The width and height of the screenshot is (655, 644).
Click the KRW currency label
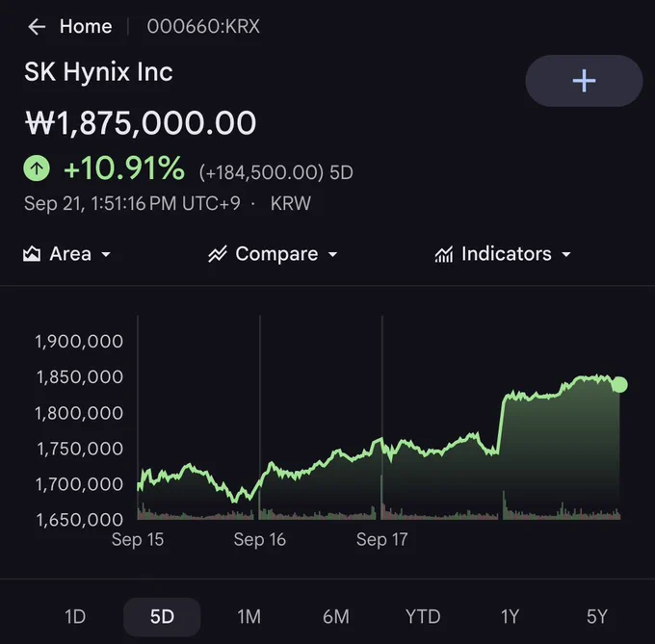click(290, 204)
